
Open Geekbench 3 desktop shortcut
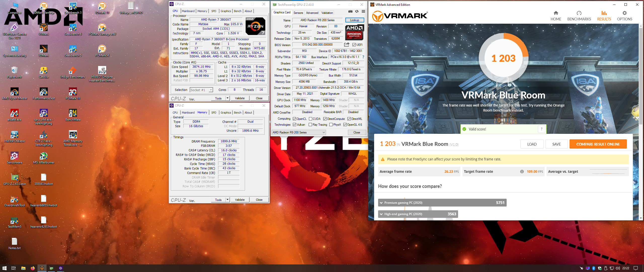click(x=73, y=8)
